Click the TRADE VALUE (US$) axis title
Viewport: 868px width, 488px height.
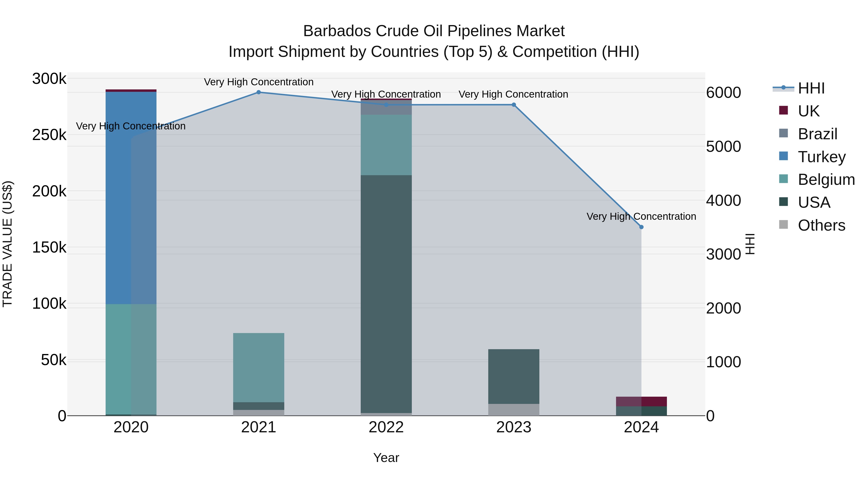(x=7, y=244)
